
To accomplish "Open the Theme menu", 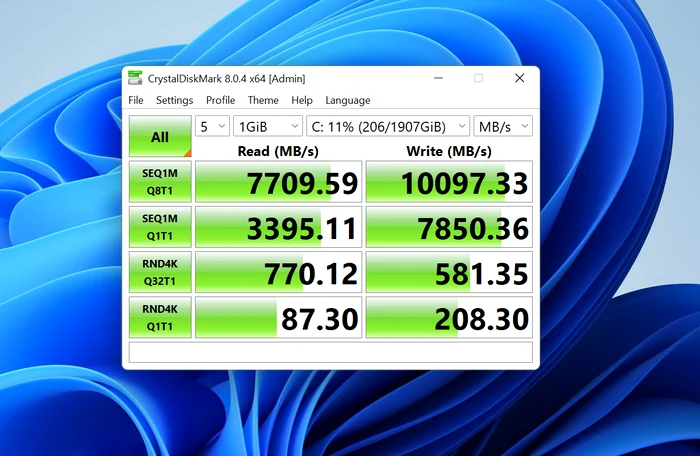I will click(x=263, y=100).
